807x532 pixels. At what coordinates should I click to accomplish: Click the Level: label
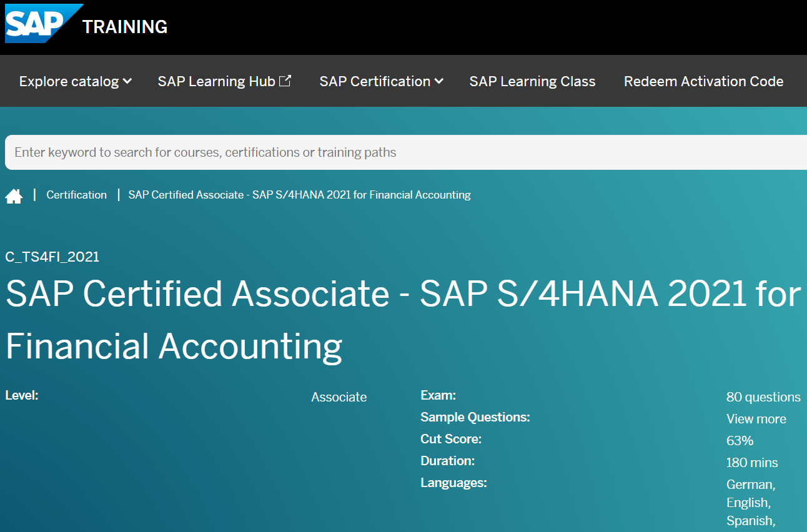22,395
